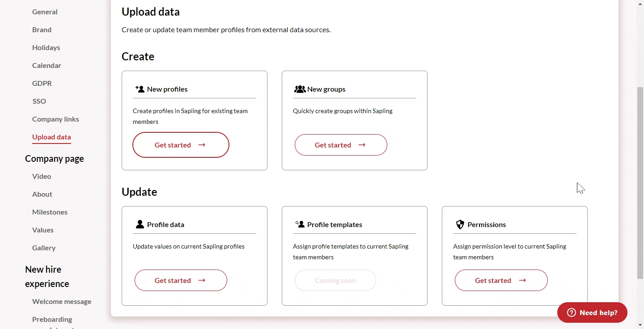Image resolution: width=644 pixels, height=329 pixels.
Task: Select SSO in the sidebar
Action: click(39, 101)
